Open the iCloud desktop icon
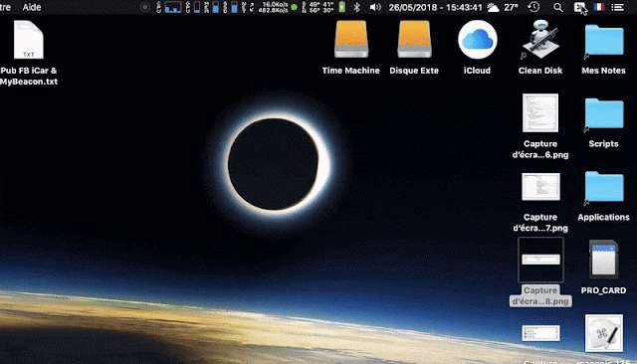The width and height of the screenshot is (637, 364). point(478,40)
